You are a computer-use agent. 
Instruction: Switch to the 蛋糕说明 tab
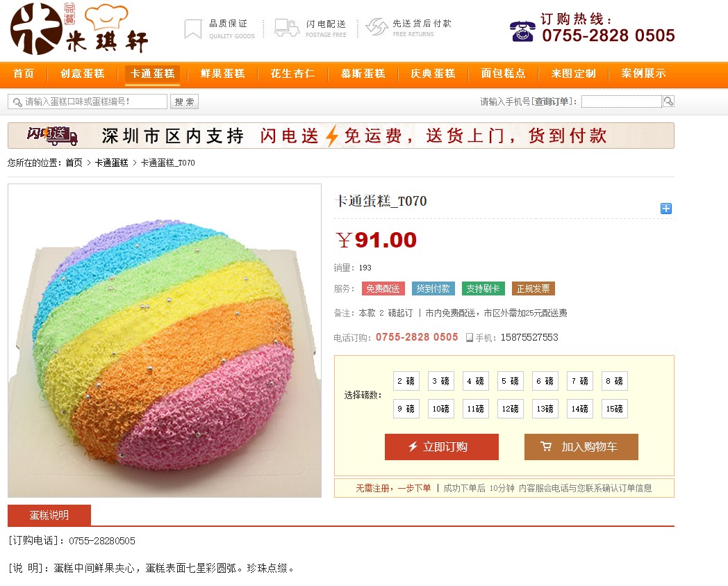pos(49,515)
